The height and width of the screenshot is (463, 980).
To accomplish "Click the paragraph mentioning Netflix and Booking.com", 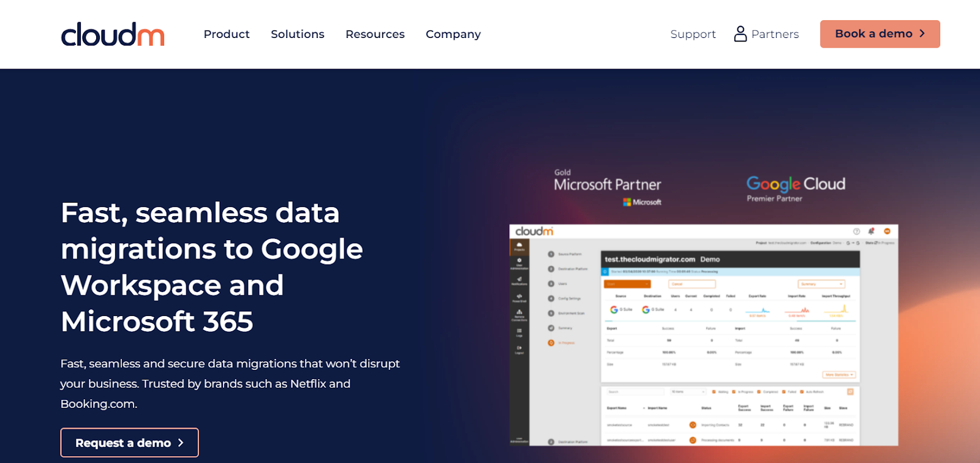I will pos(230,383).
